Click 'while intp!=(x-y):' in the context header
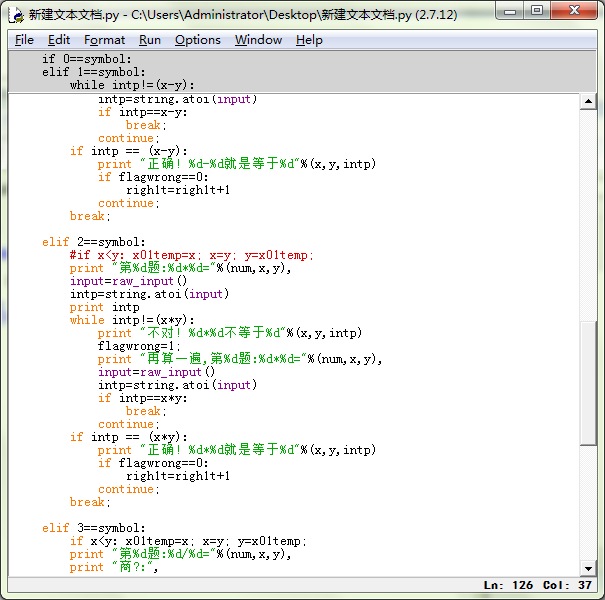This screenshot has width=605, height=600. pos(132,85)
